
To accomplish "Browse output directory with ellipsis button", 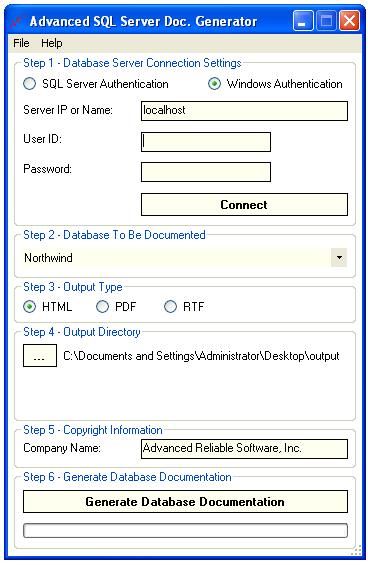I will pyautogui.click(x=40, y=356).
